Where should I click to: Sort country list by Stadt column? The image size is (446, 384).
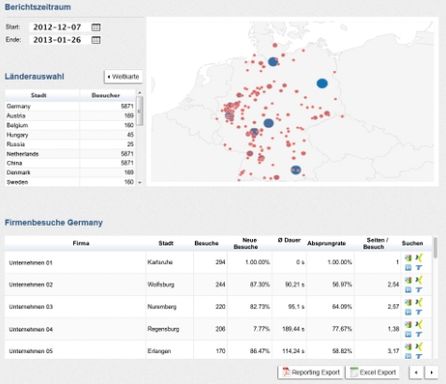click(42, 95)
